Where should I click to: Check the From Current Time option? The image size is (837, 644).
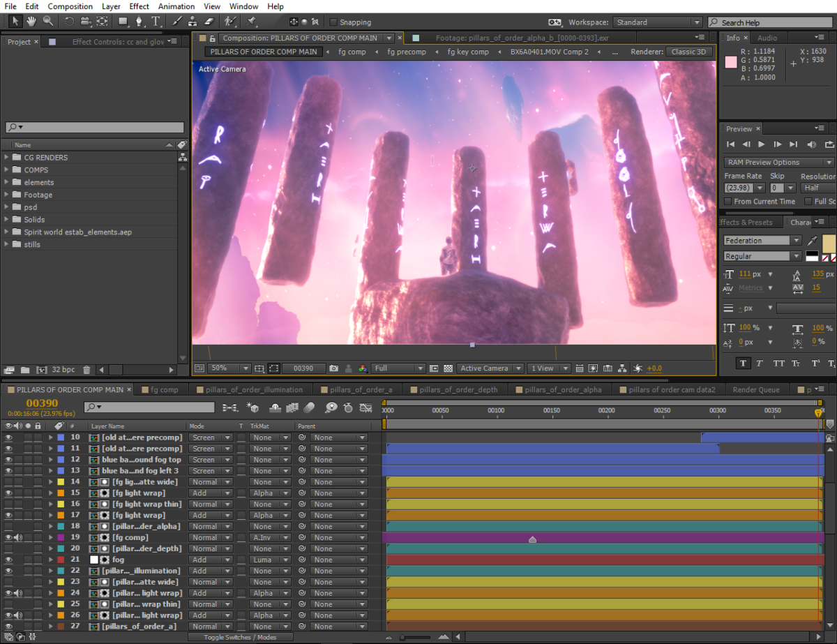(x=728, y=202)
